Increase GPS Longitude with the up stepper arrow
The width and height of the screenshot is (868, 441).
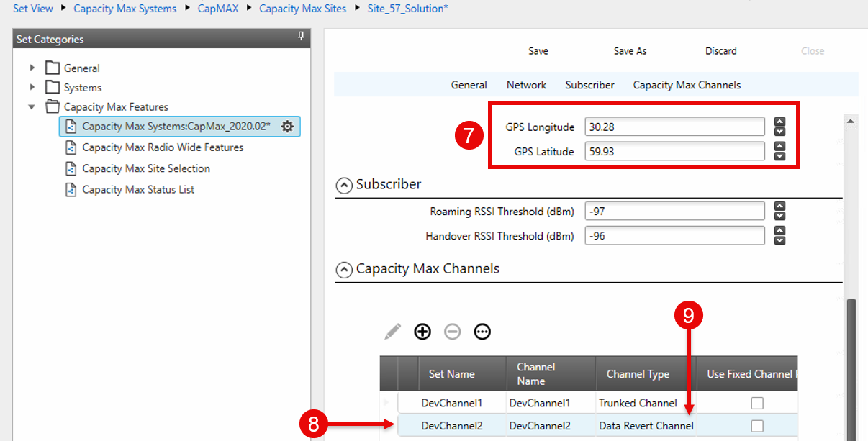[779, 122]
